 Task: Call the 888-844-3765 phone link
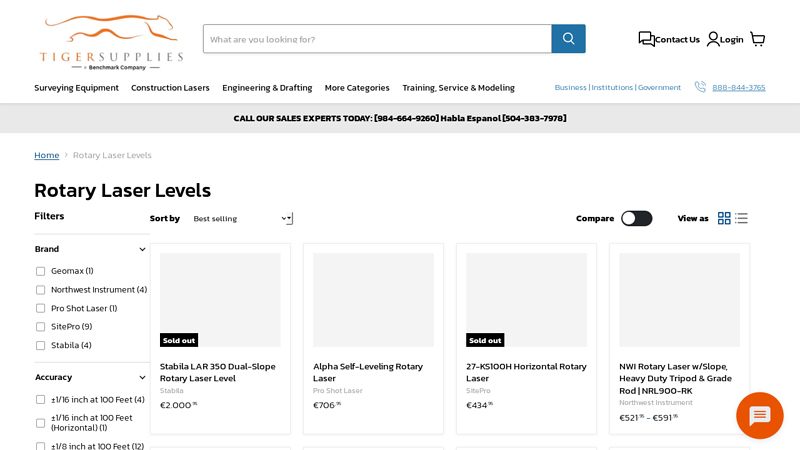[x=738, y=88]
